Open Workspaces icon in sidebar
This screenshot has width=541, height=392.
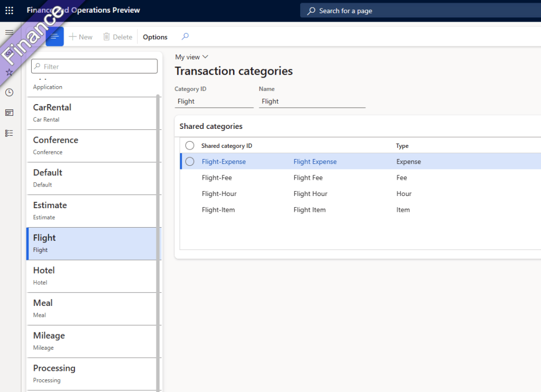(9, 113)
